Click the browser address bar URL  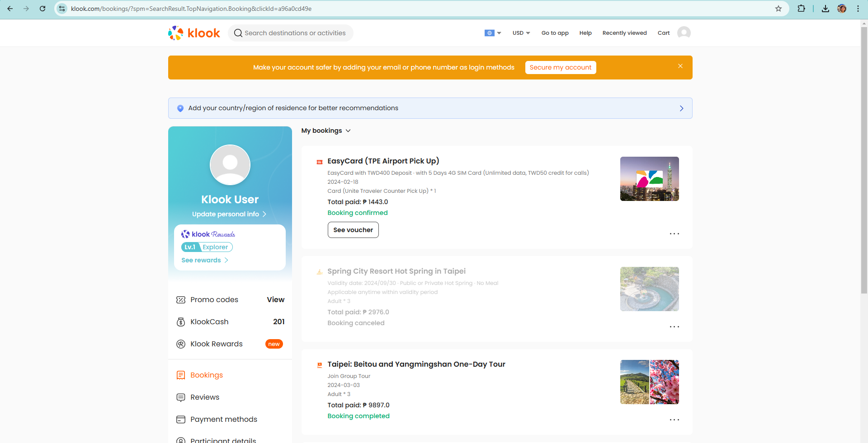pos(191,9)
